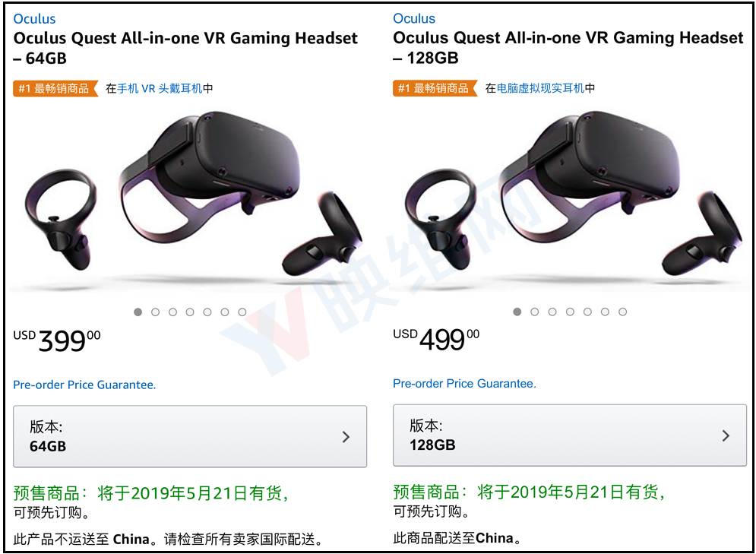This screenshot has width=756, height=554.
Task: Click chevron arrow in 128GB version box
Action: [726, 435]
